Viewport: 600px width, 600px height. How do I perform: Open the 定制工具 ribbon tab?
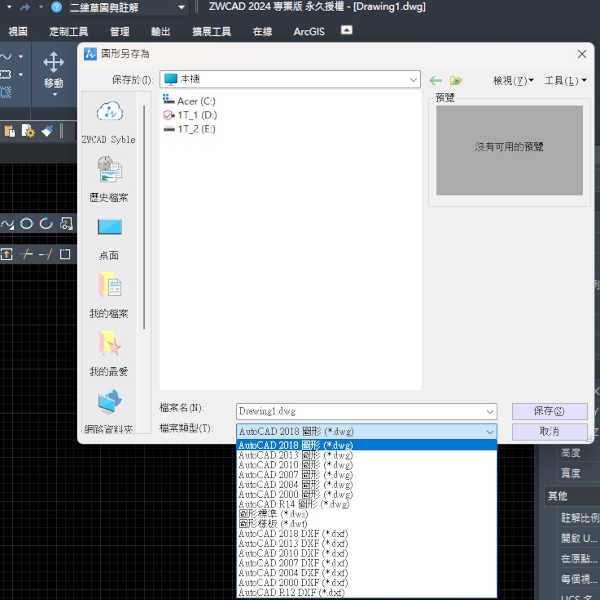68,31
